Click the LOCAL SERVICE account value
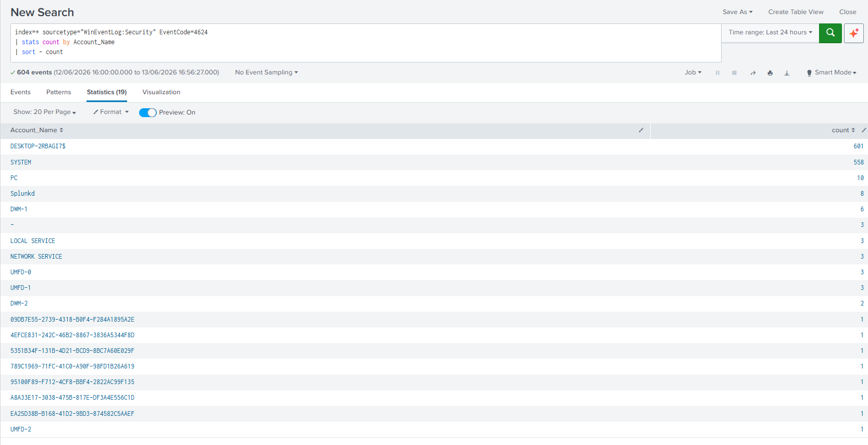 33,241
